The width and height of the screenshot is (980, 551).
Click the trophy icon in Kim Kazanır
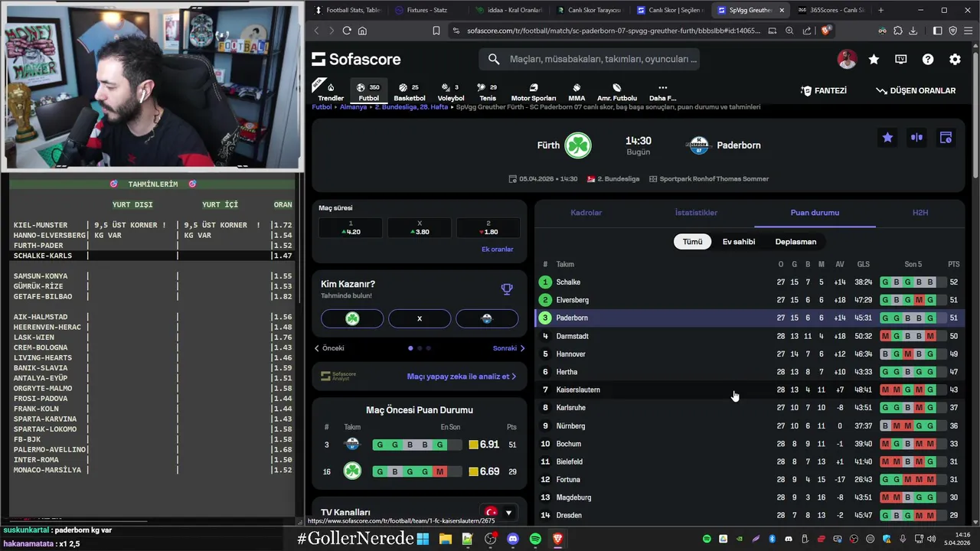coord(506,289)
